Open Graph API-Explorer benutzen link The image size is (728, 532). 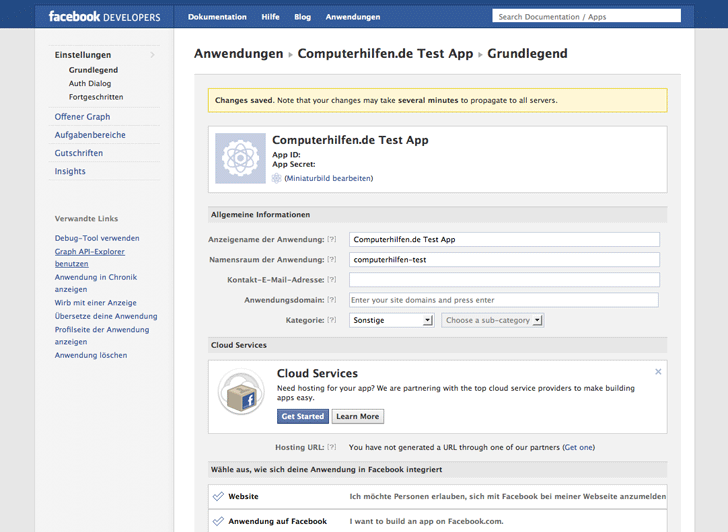coord(90,258)
